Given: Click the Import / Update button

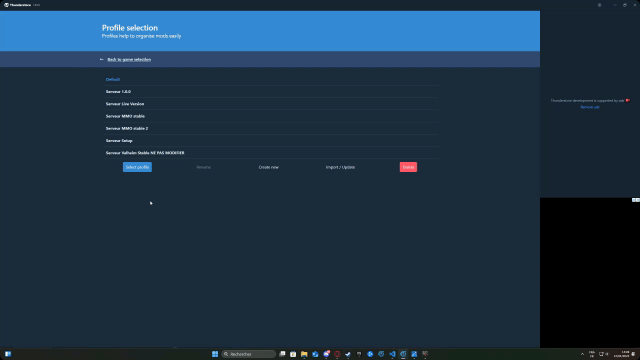Looking at the screenshot, I should click(340, 167).
